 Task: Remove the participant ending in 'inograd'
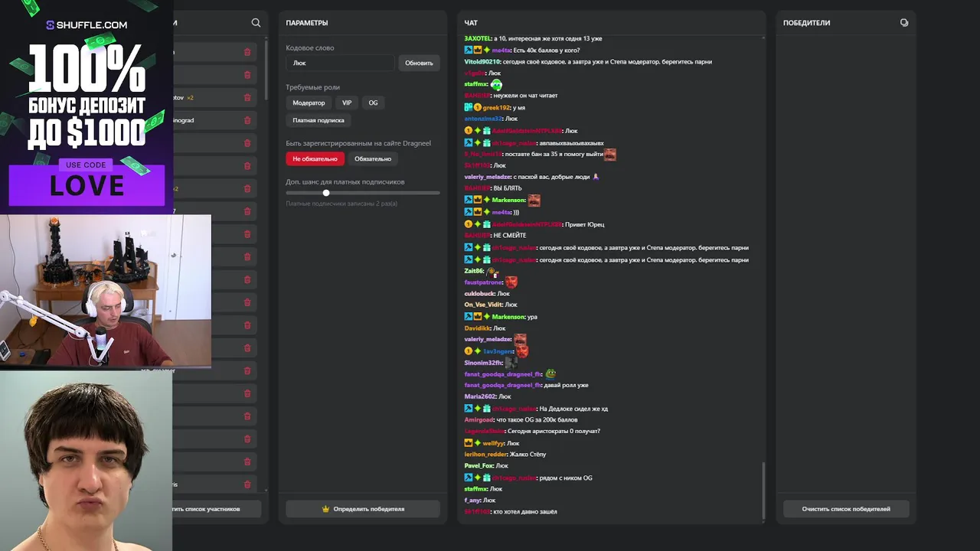(x=247, y=120)
